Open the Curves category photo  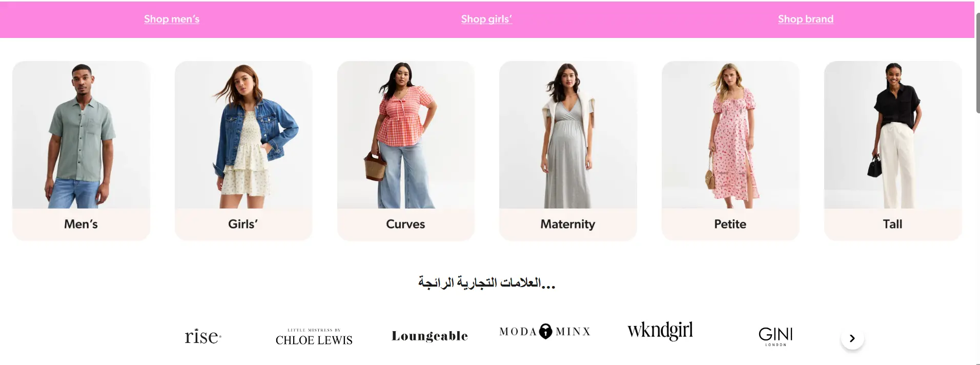(x=406, y=135)
